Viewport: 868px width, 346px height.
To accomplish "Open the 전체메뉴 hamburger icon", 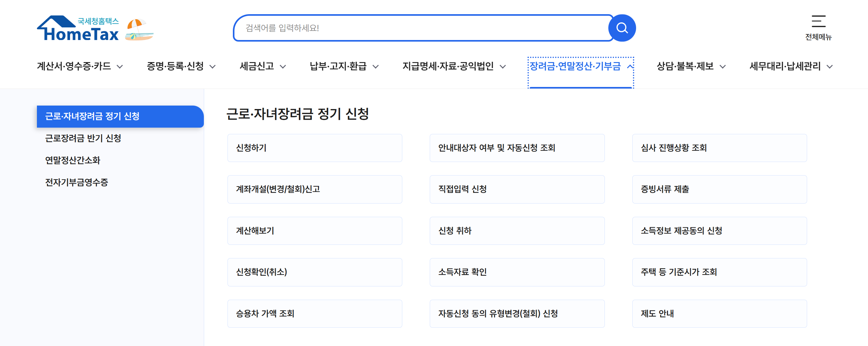I will 818,22.
